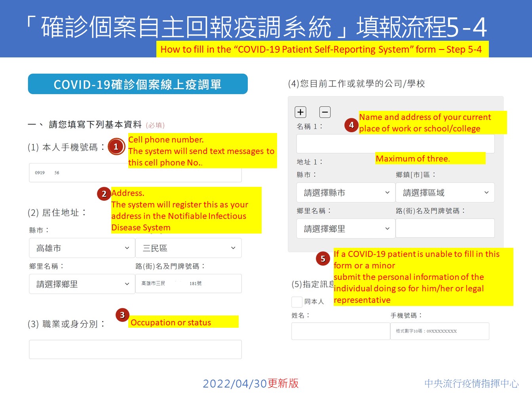532x399 pixels.
Task: Click contact 手機號碼 field with 09XXXXXXXX placeholder
Action: tap(439, 331)
